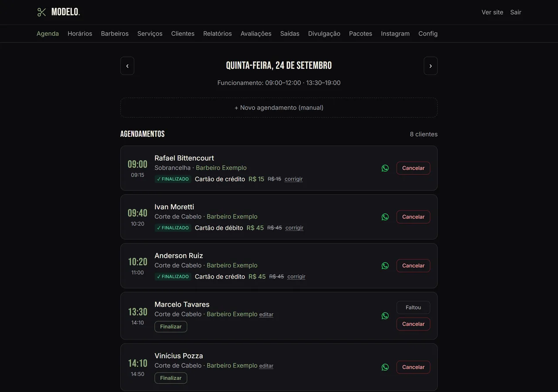Image resolution: width=558 pixels, height=392 pixels.
Task: Switch to the Relatórios tab
Action: [218, 34]
